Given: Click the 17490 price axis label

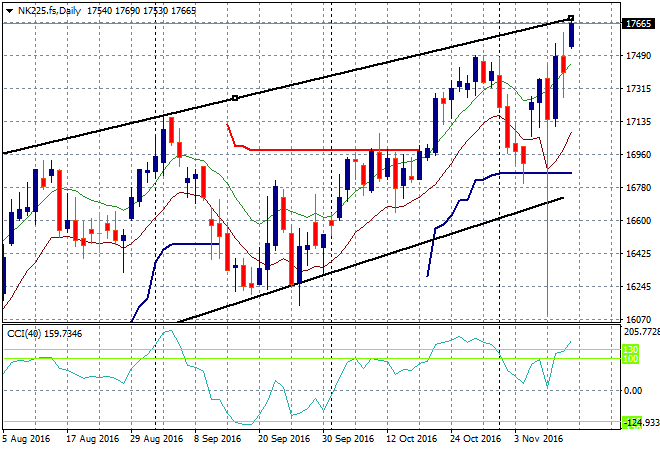Looking at the screenshot, I should [x=638, y=56].
